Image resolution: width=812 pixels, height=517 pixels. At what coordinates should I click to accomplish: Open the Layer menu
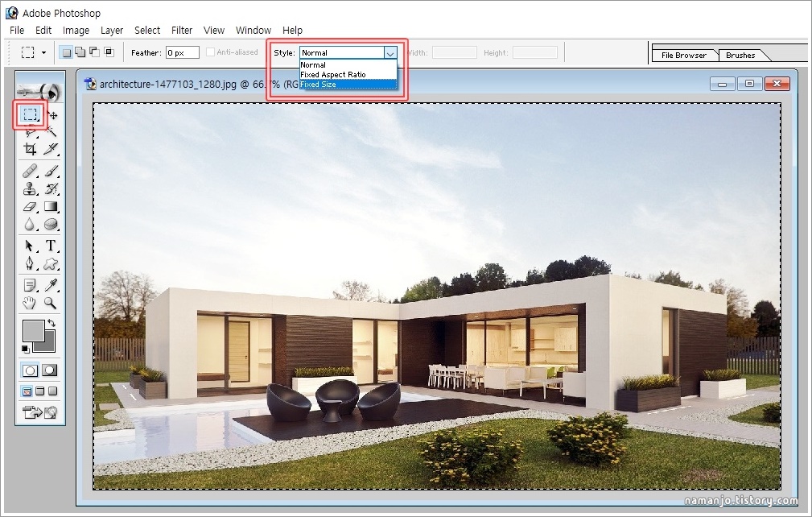112,30
